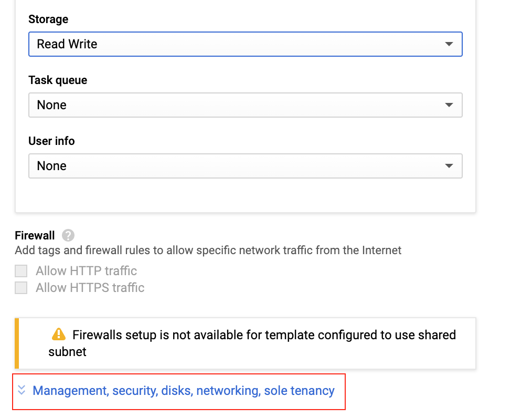The width and height of the screenshot is (532, 418).
Task: Open the Task queue None combo box
Action: pyautogui.click(x=246, y=105)
